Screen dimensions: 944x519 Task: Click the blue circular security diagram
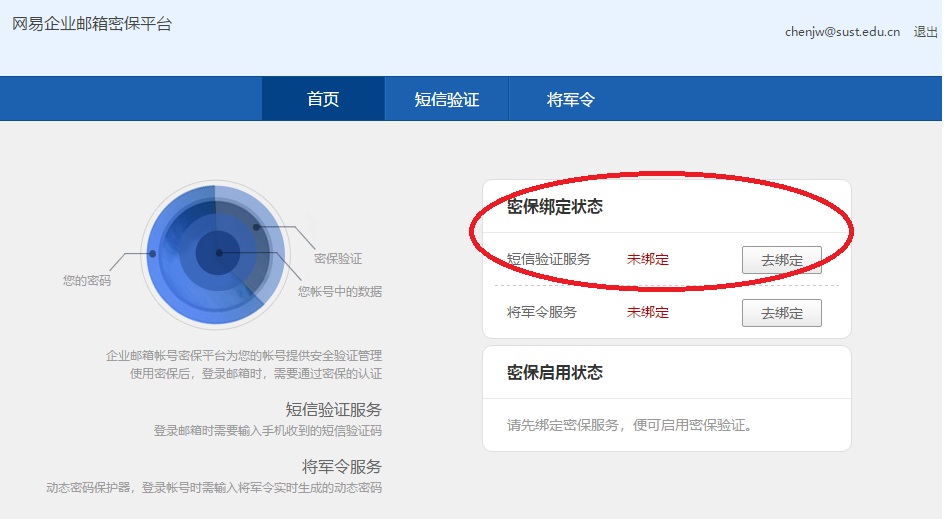[x=216, y=255]
